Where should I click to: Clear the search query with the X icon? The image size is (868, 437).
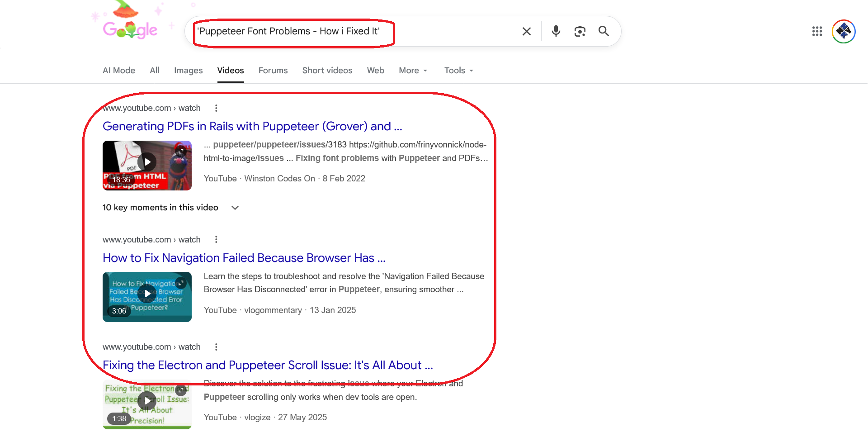click(x=526, y=31)
